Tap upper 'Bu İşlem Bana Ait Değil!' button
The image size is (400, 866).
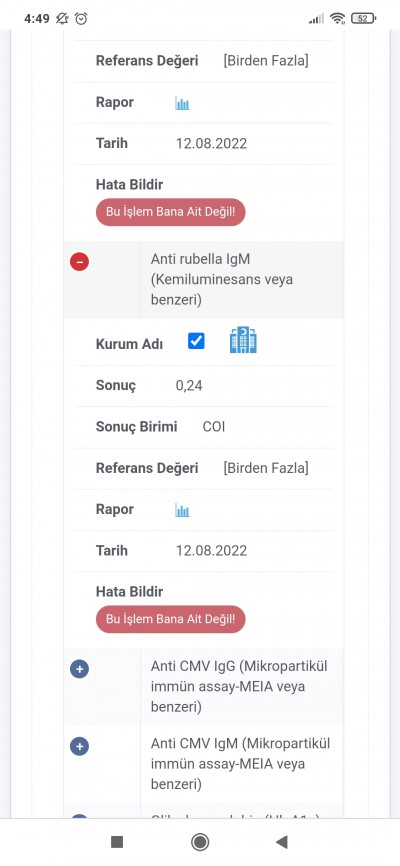pos(170,212)
